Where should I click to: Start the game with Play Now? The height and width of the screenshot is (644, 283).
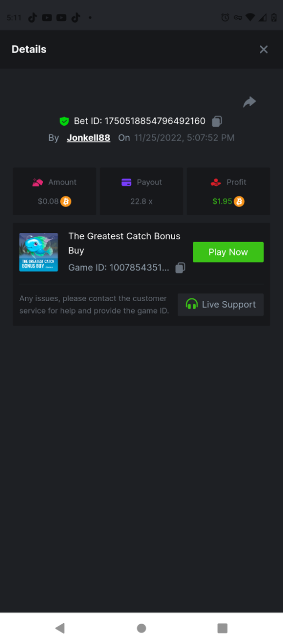(x=228, y=252)
